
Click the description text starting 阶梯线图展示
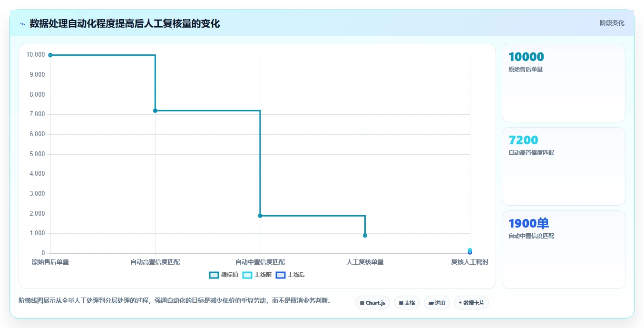pos(175,301)
